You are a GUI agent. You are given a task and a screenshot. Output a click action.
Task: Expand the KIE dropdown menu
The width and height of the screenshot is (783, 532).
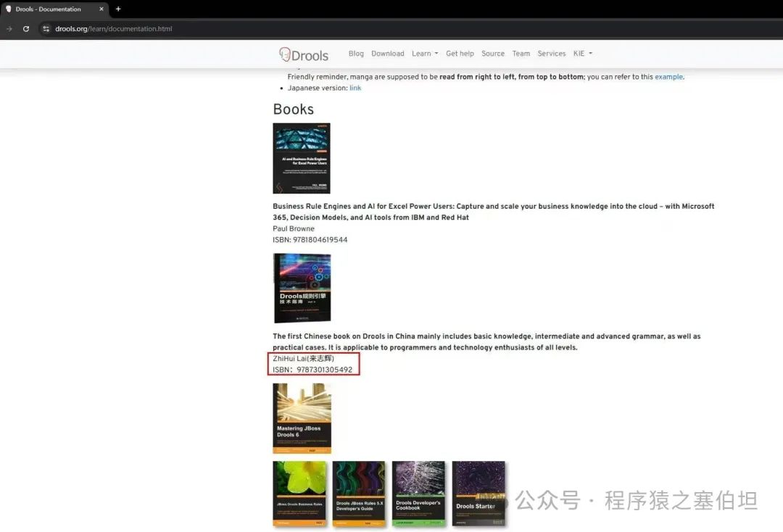point(583,54)
